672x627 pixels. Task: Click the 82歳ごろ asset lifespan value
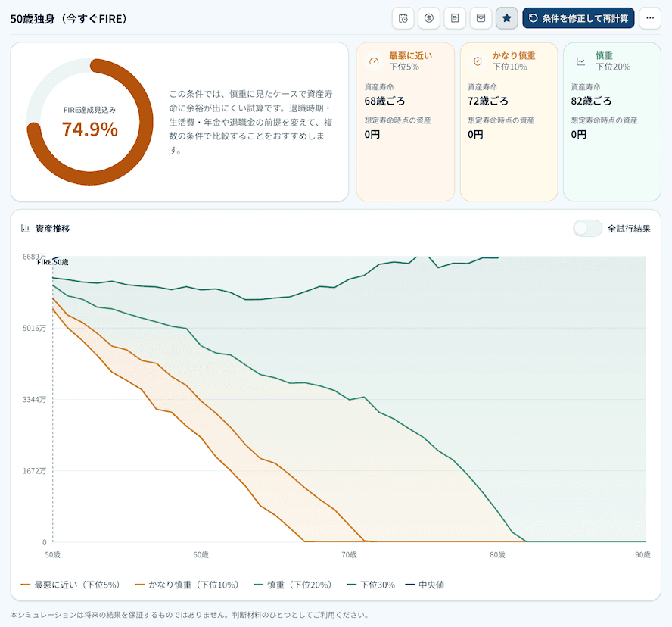tap(591, 101)
